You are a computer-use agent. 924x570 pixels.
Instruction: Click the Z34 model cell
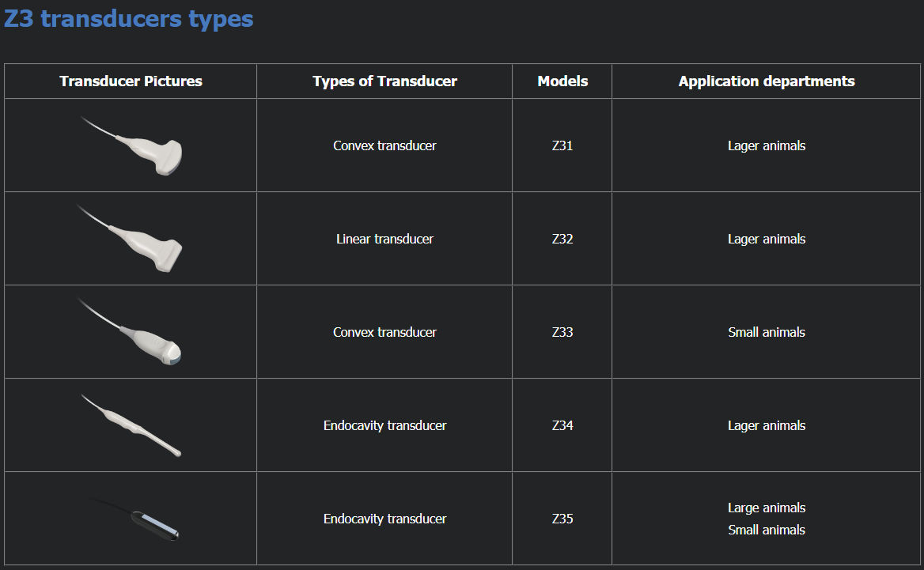click(562, 426)
